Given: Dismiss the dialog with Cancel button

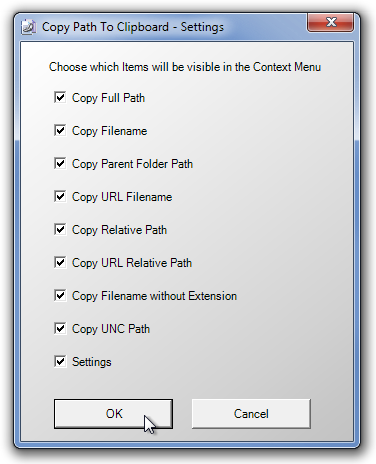Looking at the screenshot, I should click(251, 414).
